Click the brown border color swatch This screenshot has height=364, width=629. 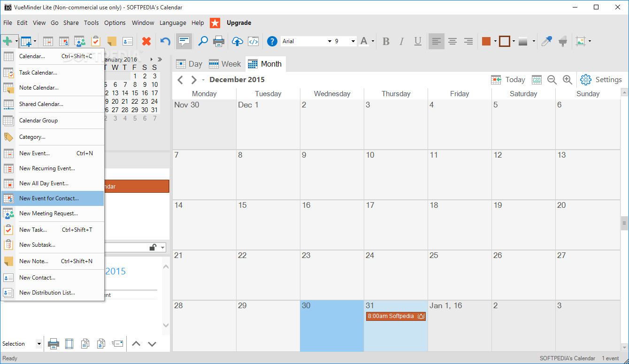click(x=505, y=41)
